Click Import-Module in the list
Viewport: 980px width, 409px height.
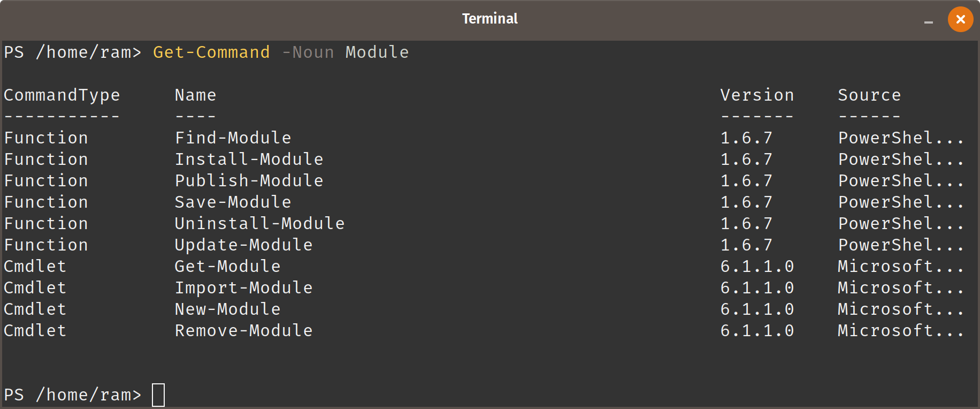pyautogui.click(x=244, y=288)
